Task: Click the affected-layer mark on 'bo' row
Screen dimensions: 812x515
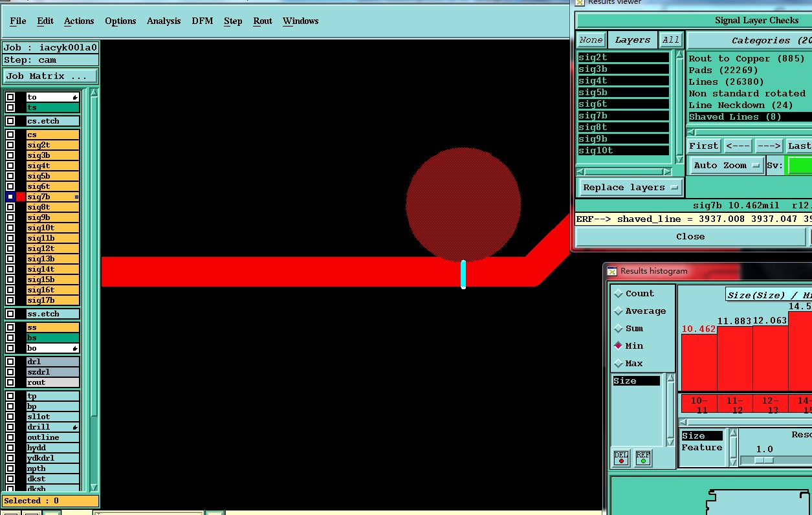Action: coord(75,349)
